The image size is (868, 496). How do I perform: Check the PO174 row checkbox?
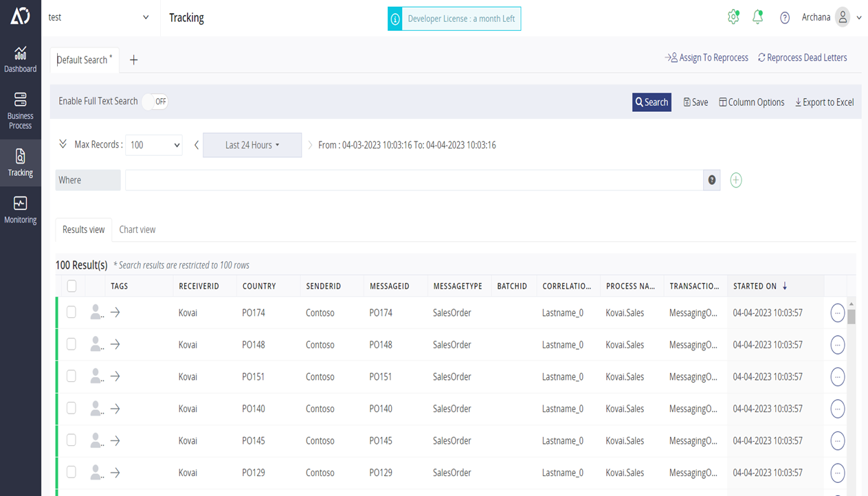71,312
